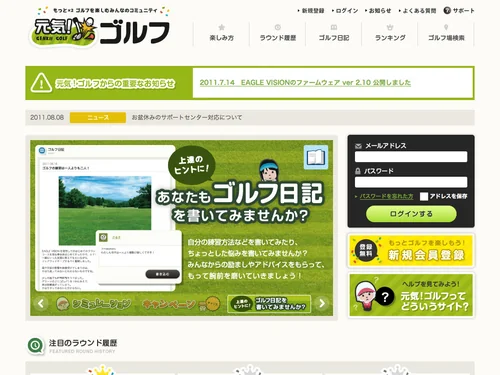Click the 注目のラウンド履歴 heading

click(x=83, y=343)
